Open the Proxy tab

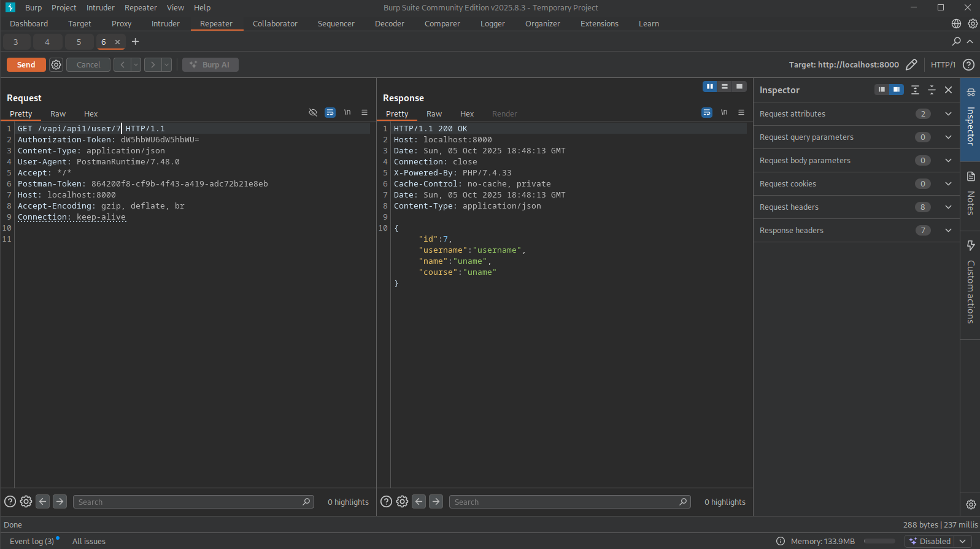click(x=122, y=24)
